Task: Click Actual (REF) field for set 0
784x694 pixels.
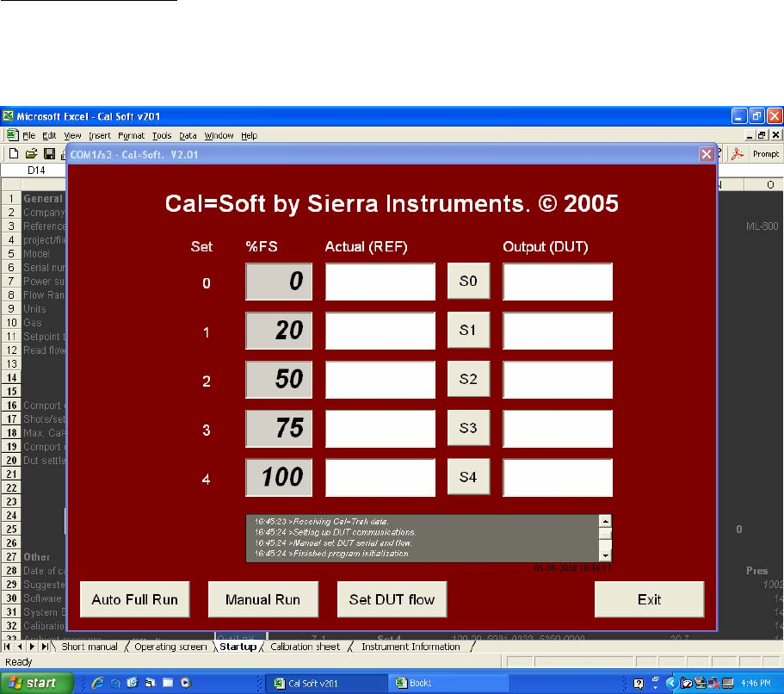Action: point(380,282)
